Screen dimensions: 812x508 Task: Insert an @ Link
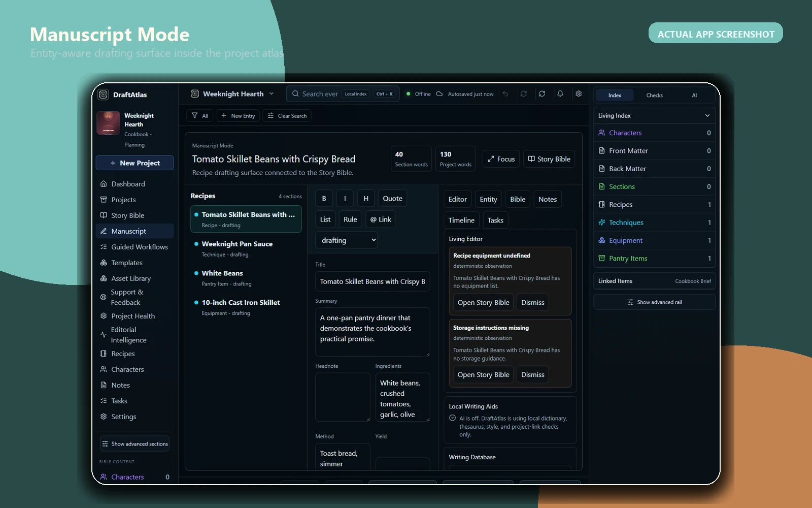click(381, 219)
